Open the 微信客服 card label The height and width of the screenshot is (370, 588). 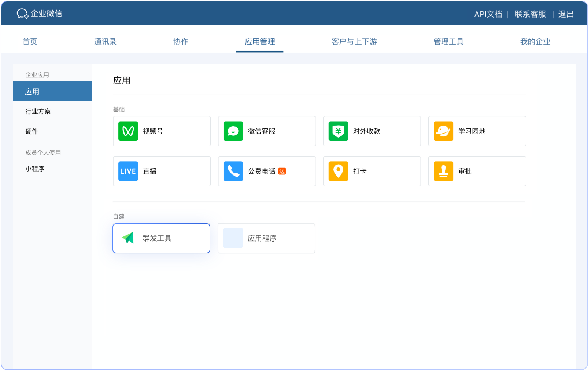pos(261,131)
